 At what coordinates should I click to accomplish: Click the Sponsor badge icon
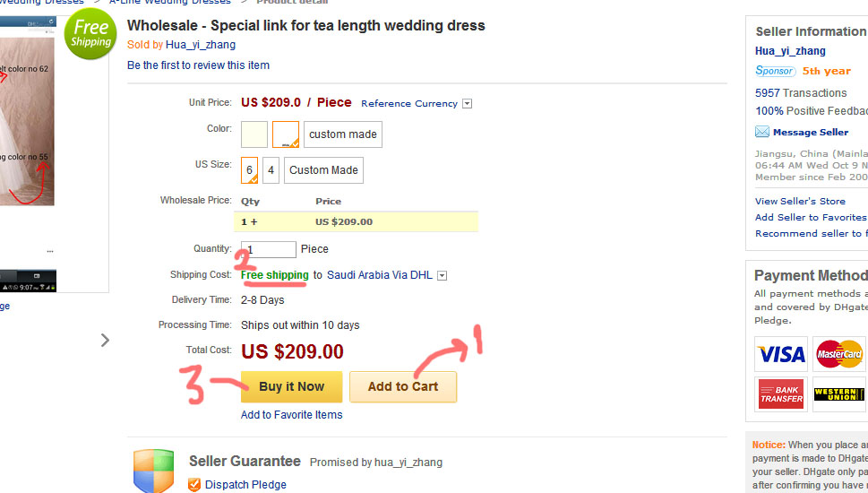pos(775,71)
